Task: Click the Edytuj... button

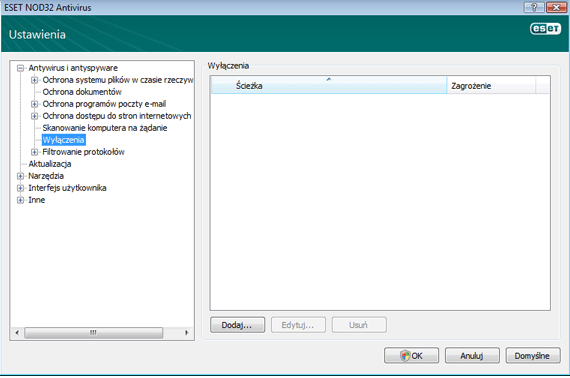Action: pyautogui.click(x=298, y=325)
